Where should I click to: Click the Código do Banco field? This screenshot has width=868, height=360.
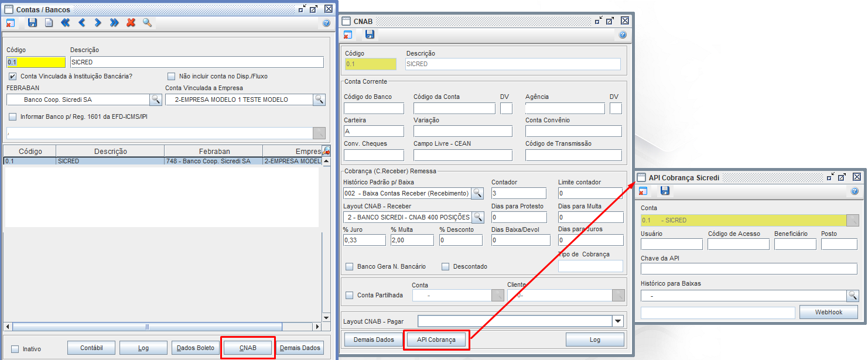(x=374, y=108)
